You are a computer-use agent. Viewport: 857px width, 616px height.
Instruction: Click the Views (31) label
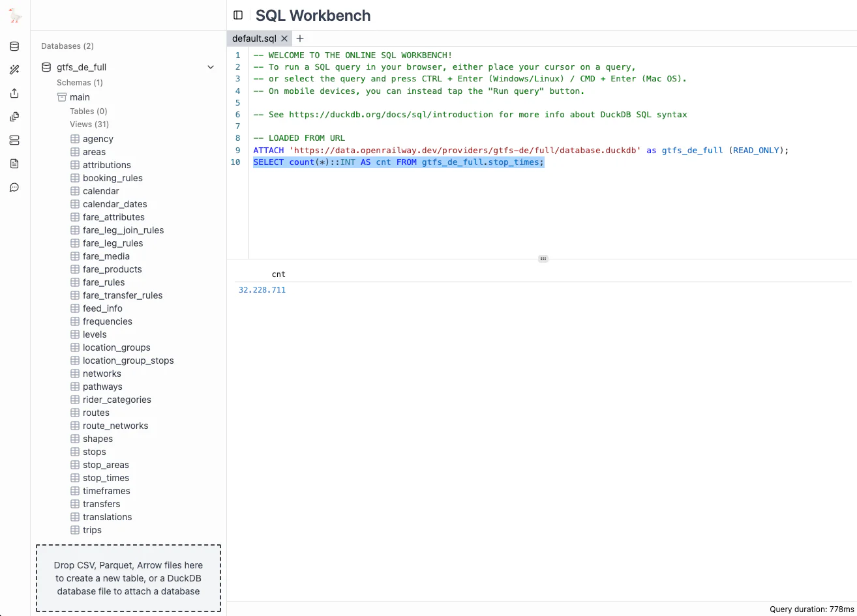pyautogui.click(x=89, y=125)
